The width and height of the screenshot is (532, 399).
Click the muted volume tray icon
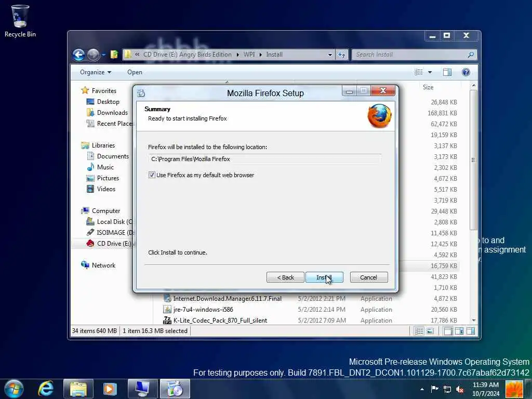460,389
